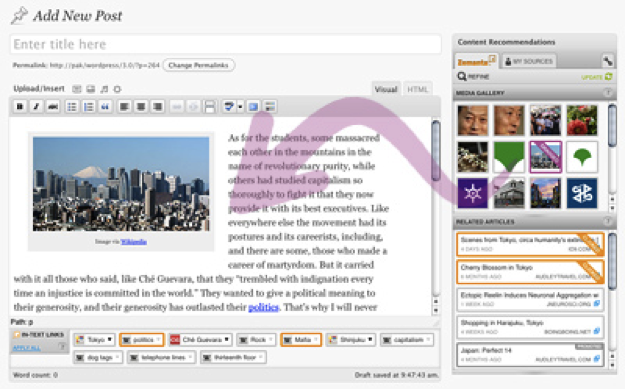Screen dimensions: 625x390
Task: Open the Ché Guevara tag dropdown arrow
Action: (226, 339)
